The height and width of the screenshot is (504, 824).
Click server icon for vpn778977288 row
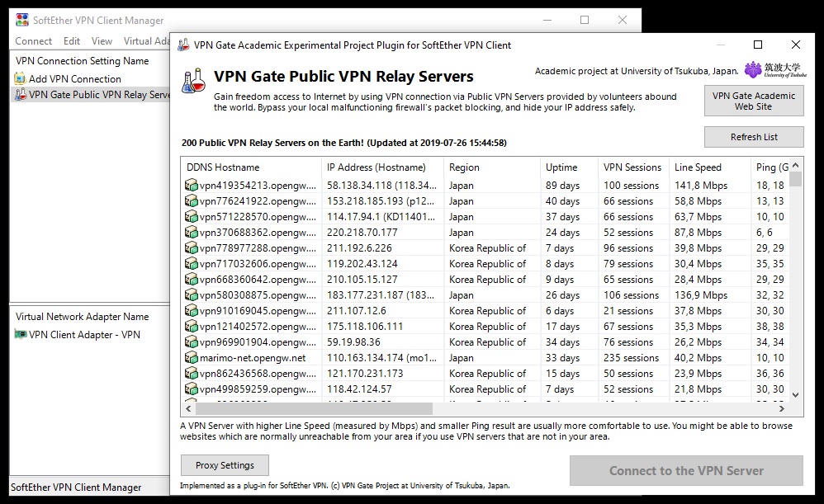(x=192, y=247)
